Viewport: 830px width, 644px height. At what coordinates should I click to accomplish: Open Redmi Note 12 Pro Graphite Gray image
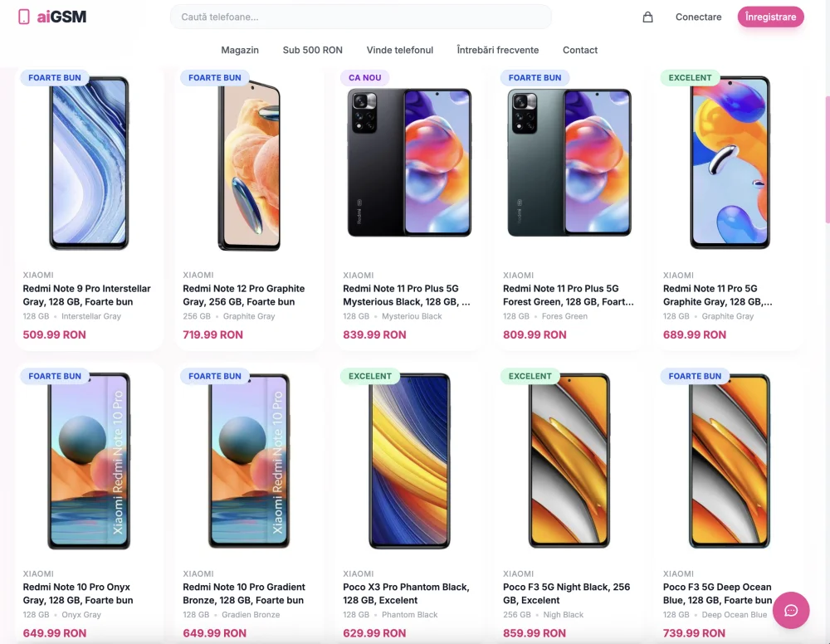[249, 163]
